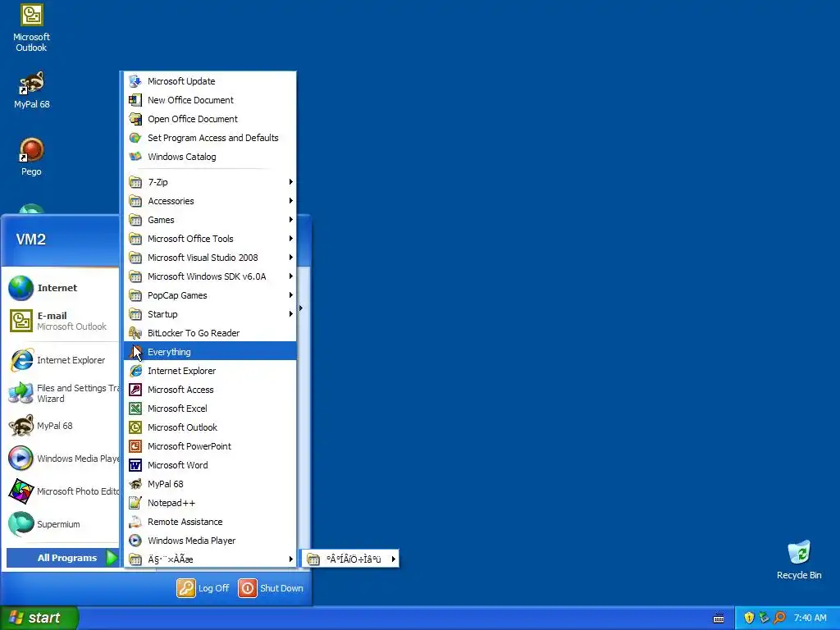Open MyPal 68 from All Programs list
This screenshot has height=630, width=840.
[210, 484]
